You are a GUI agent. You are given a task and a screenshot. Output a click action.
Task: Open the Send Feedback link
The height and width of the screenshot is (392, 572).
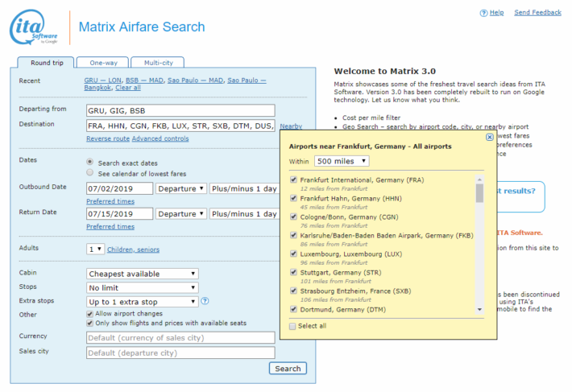click(x=537, y=13)
